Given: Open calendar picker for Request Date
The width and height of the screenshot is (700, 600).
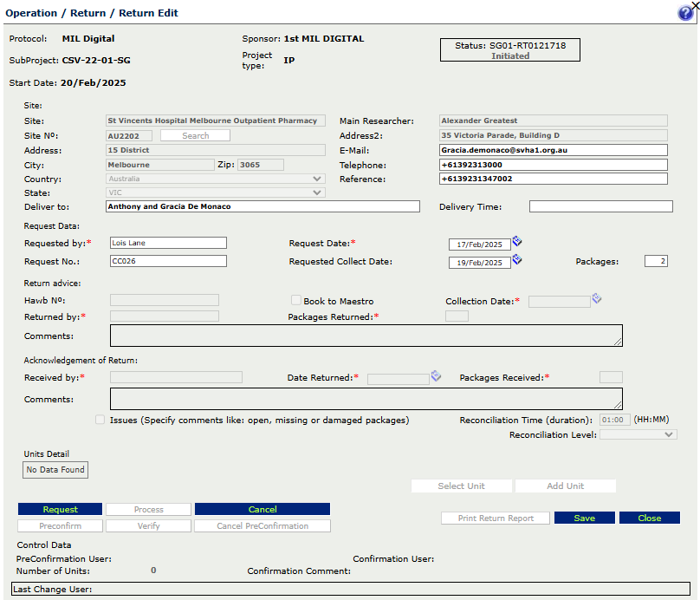Looking at the screenshot, I should 517,241.
